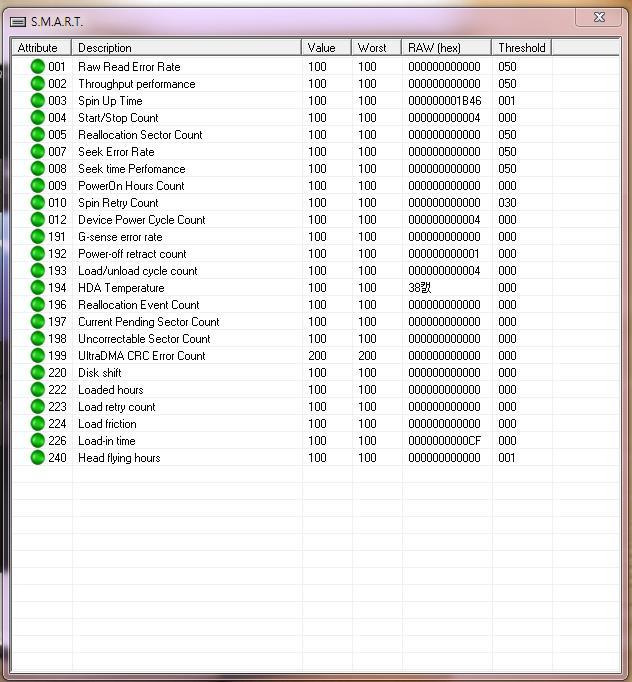The height and width of the screenshot is (682, 632).
Task: Select the Reallocation Event Count description
Action: (138, 304)
